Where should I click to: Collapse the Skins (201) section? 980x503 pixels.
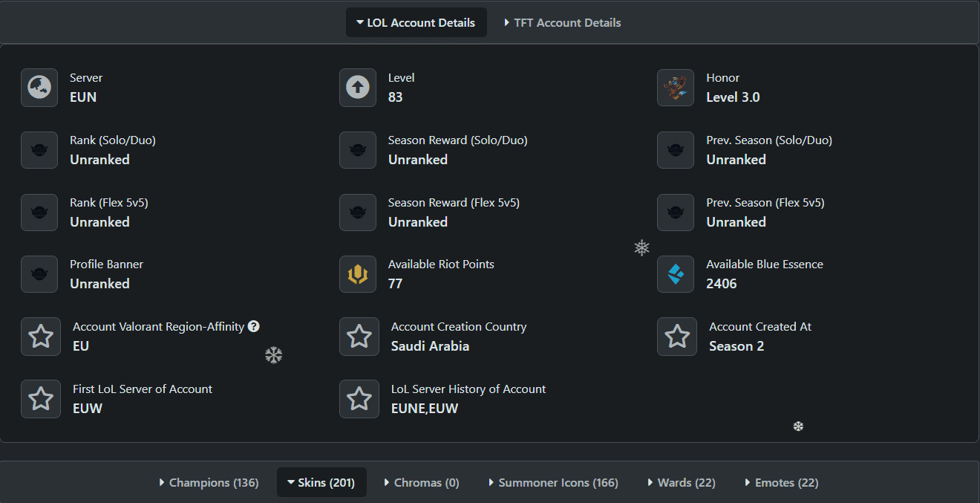point(321,482)
